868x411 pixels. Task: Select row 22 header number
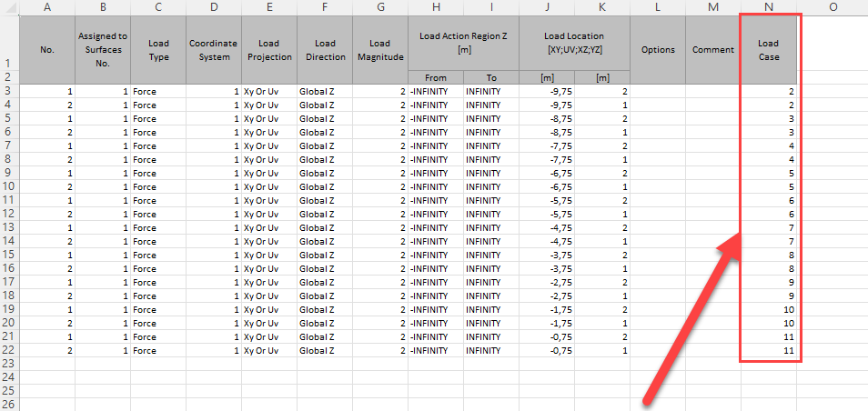9,351
